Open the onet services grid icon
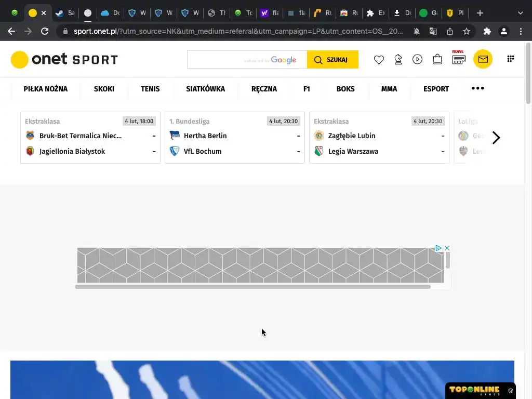 [x=510, y=59]
